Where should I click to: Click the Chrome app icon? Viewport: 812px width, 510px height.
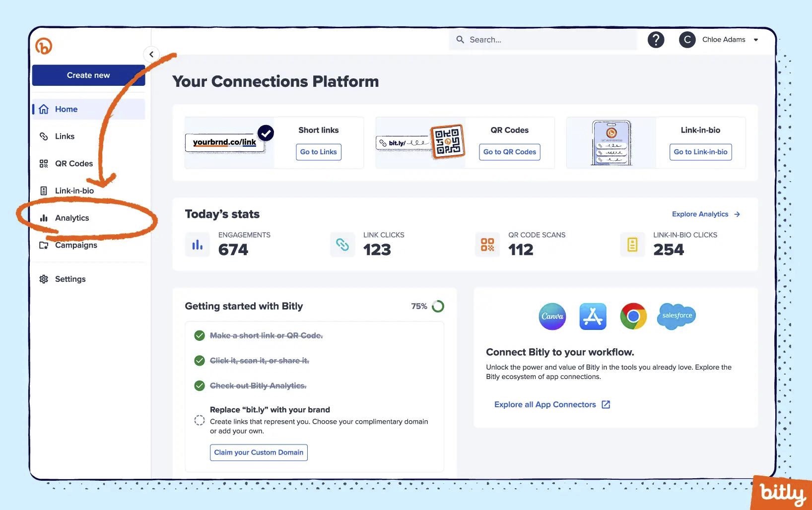pos(633,316)
